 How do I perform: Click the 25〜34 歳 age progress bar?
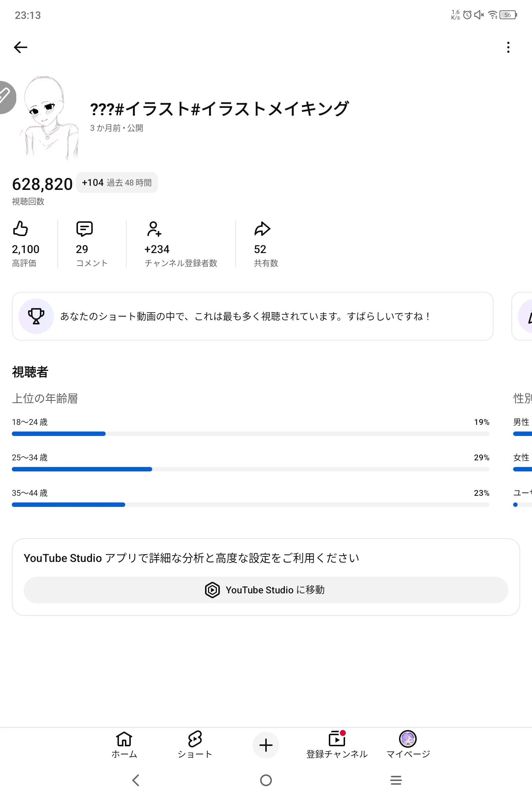(250, 469)
